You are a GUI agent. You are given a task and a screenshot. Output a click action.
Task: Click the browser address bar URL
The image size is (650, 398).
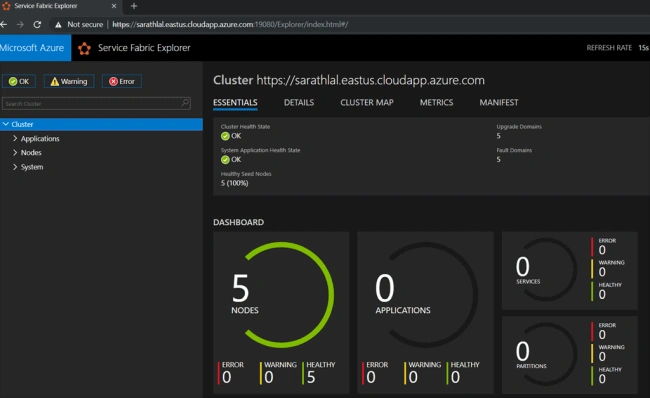pyautogui.click(x=230, y=24)
